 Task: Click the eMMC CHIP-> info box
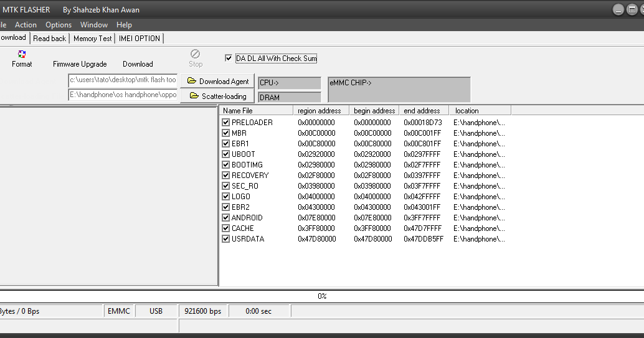(399, 89)
